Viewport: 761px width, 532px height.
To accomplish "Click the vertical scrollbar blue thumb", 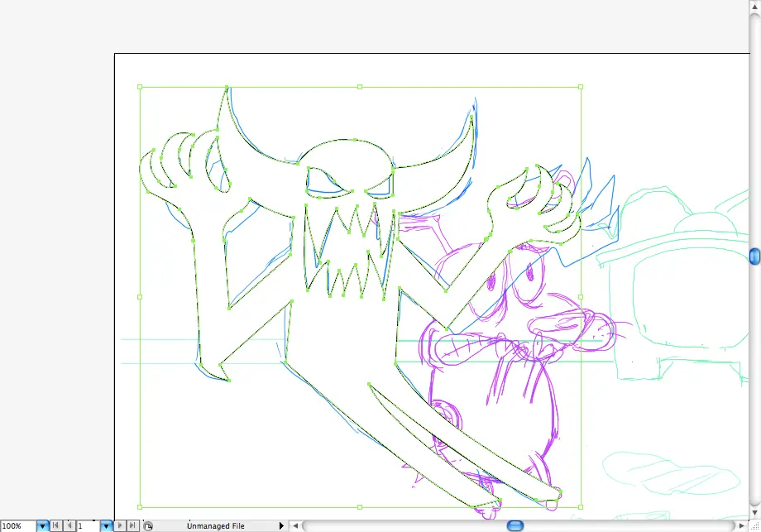I will (x=754, y=256).
